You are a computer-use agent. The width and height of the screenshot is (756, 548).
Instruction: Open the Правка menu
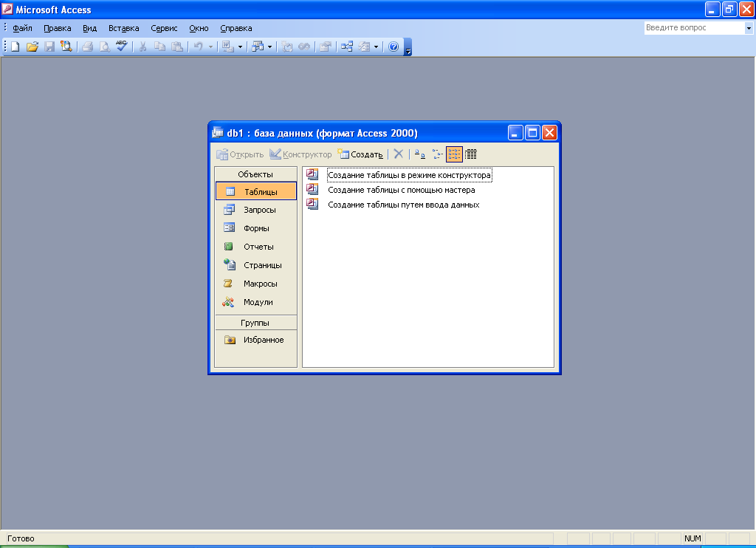pyautogui.click(x=58, y=28)
